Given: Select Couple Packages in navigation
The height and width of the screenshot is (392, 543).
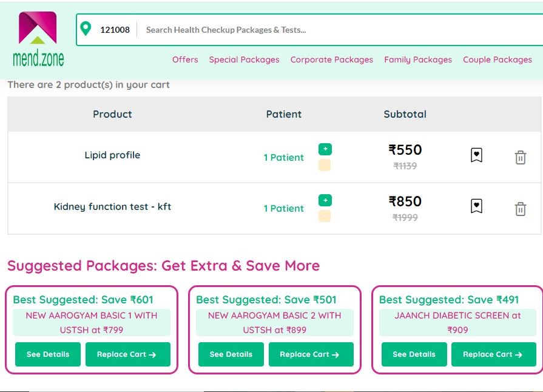Looking at the screenshot, I should click(497, 59).
